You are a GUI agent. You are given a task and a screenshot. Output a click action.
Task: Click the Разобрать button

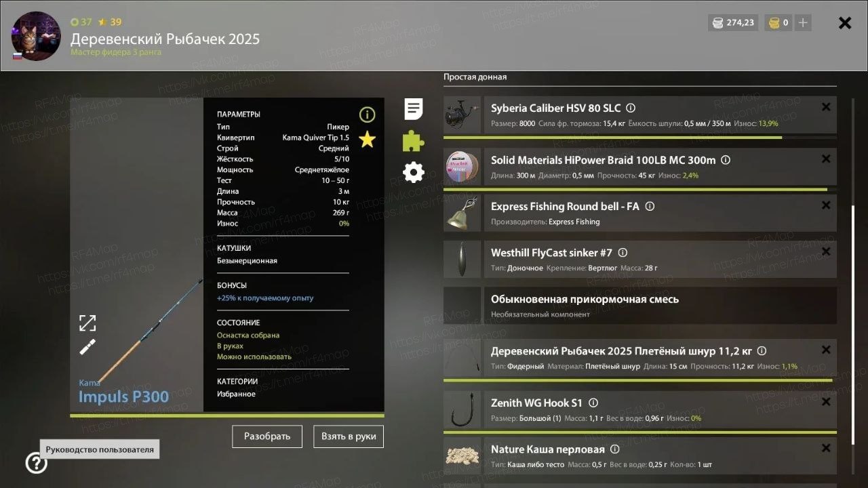(267, 436)
